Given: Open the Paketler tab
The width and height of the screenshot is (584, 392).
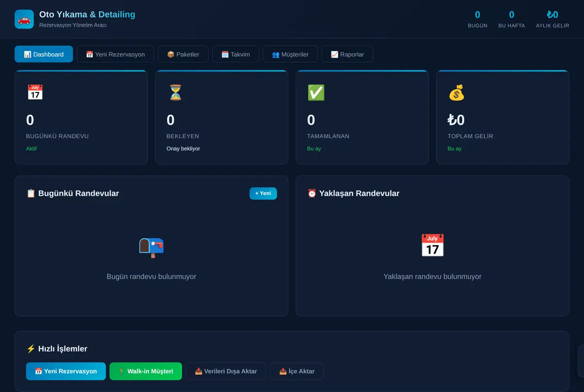Looking at the screenshot, I should pos(183,54).
